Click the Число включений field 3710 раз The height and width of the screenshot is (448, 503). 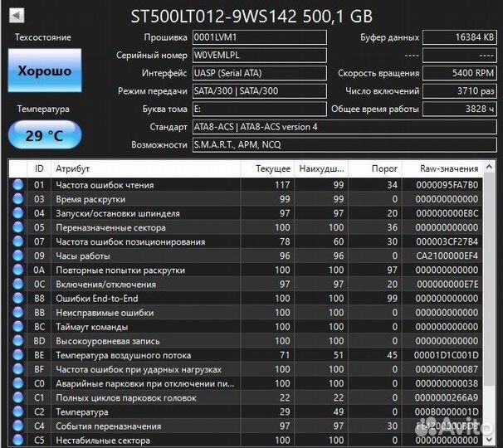click(460, 91)
